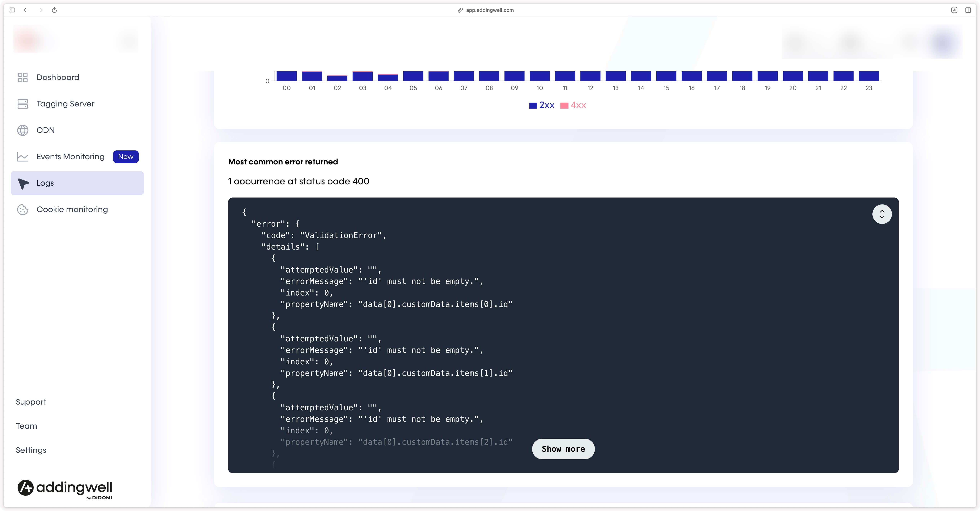
Task: Toggle the 2xx series in the chart legend
Action: [542, 105]
